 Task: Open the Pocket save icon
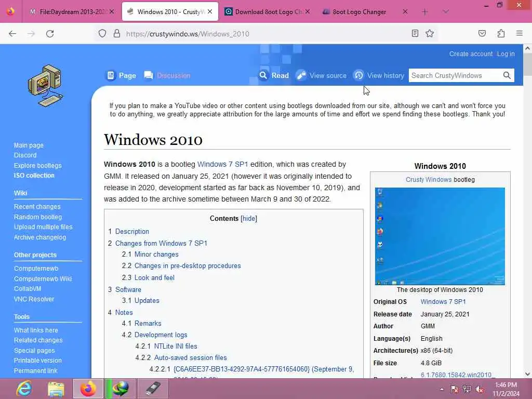click(482, 33)
